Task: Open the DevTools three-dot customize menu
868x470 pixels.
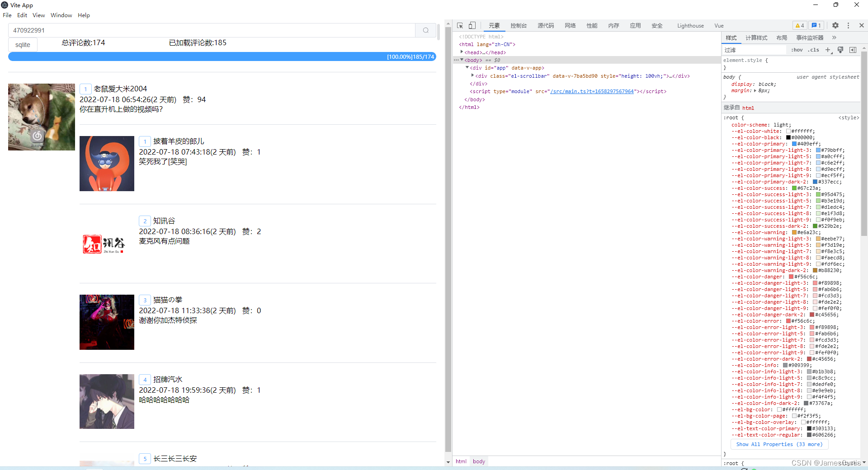Action: [848, 26]
